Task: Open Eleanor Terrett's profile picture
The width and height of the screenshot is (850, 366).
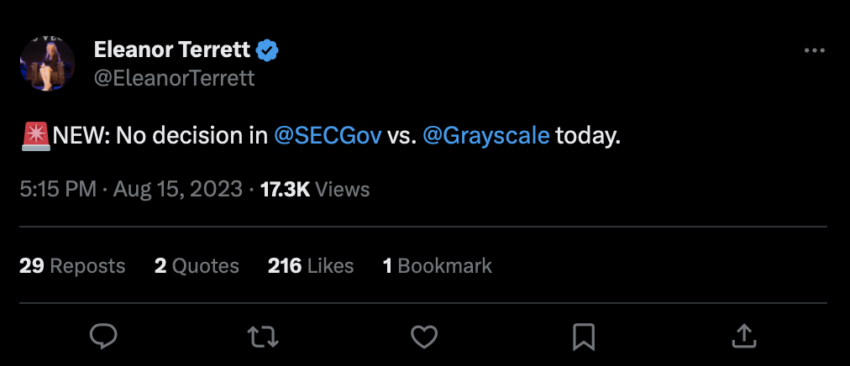Action: (47, 63)
